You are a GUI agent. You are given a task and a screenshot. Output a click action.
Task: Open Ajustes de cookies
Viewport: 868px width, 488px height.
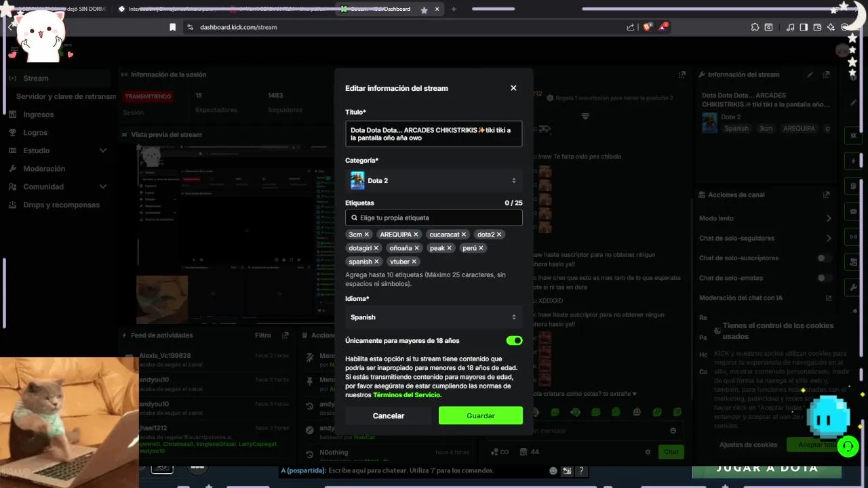coord(749,445)
